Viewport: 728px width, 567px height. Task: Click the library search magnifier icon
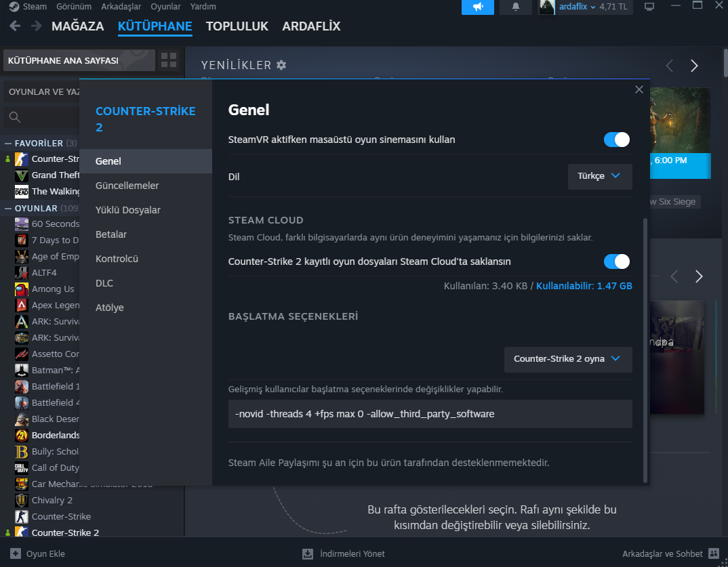[x=15, y=117]
